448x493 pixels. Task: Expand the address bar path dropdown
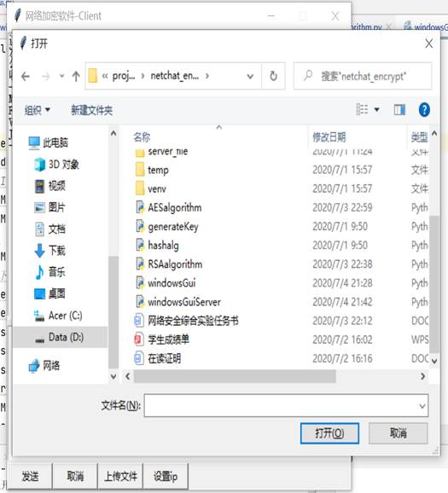pyautogui.click(x=250, y=77)
